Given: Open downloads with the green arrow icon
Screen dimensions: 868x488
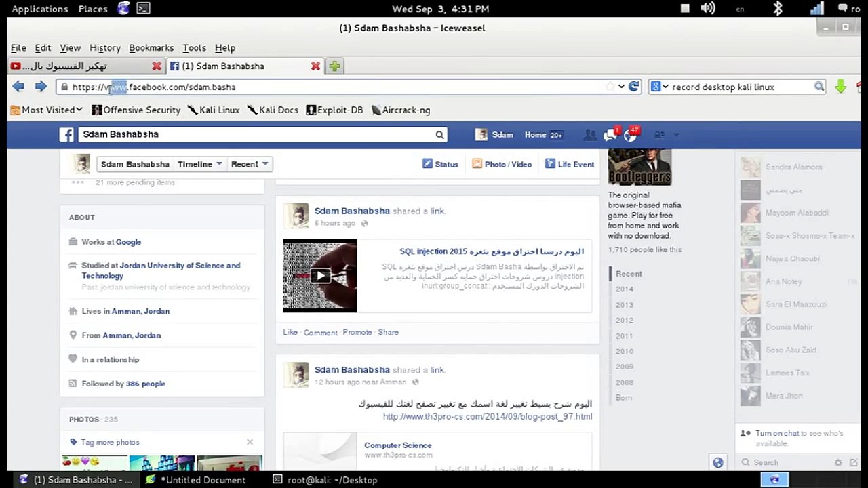Looking at the screenshot, I should click(841, 87).
